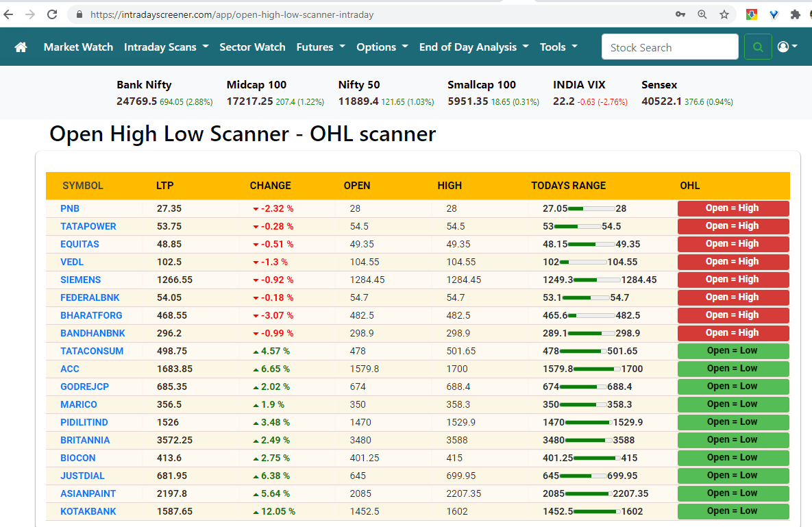Click the green search button
Viewport: 812px width, 527px height.
[x=758, y=47]
